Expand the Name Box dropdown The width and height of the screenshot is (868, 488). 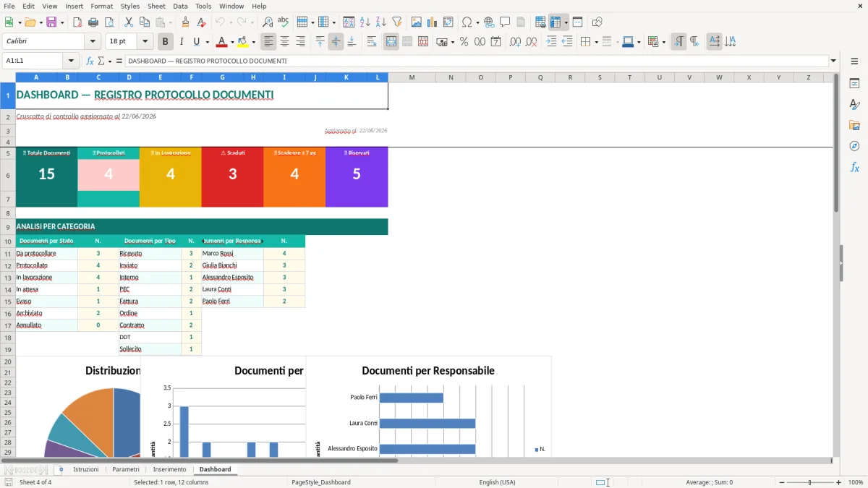[71, 61]
